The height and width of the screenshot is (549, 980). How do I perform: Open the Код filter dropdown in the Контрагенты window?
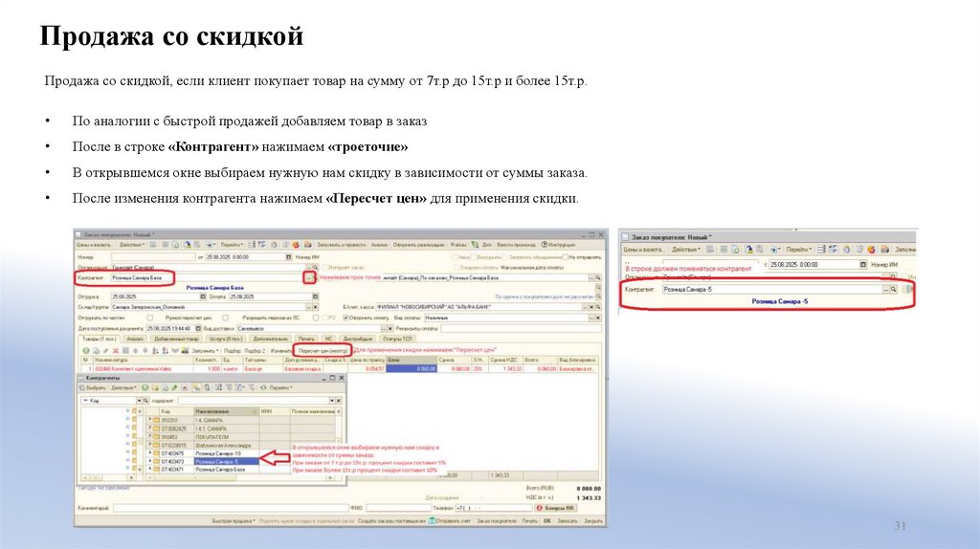tap(140, 401)
